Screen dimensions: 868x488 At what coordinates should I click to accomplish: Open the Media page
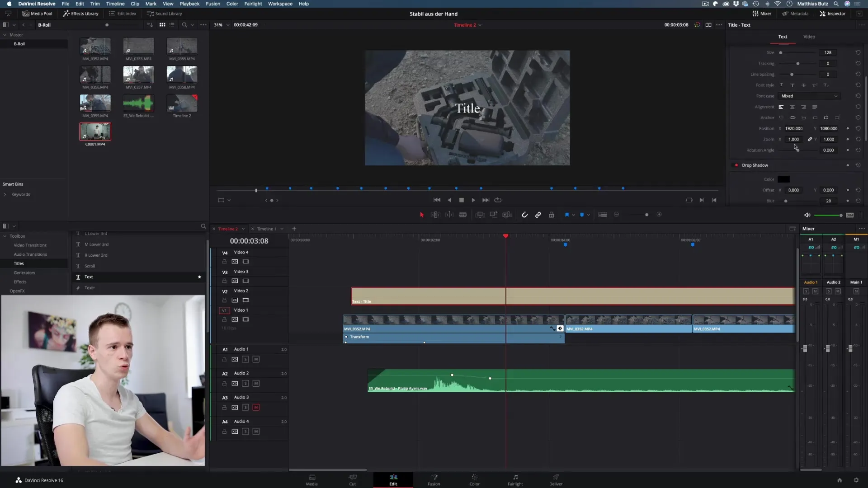(312, 480)
